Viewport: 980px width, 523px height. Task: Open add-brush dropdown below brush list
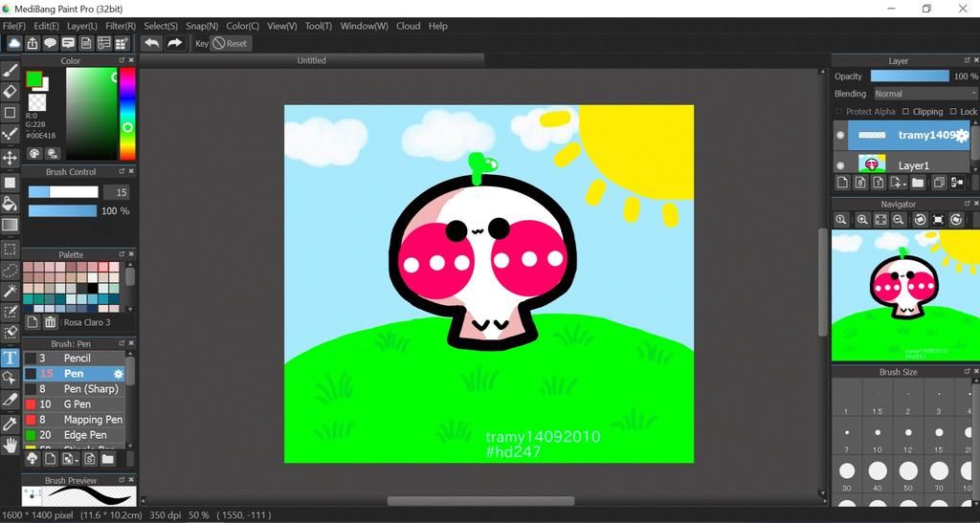click(70, 459)
